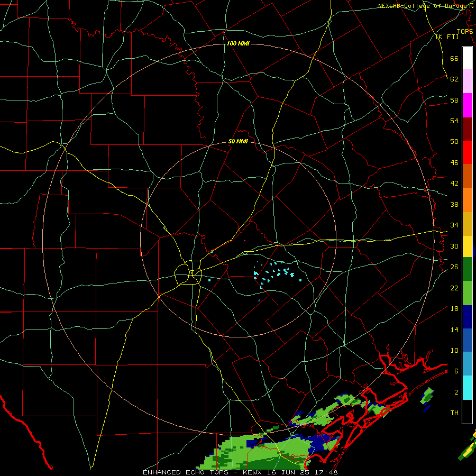Click the light pink 62 kft legend swatch
476x476 pixels.
pos(467,81)
